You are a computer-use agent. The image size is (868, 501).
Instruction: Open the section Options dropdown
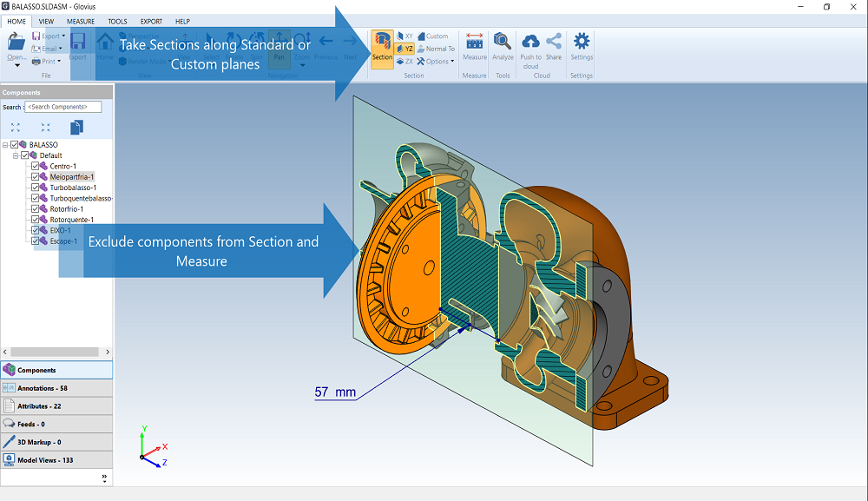[x=436, y=62]
